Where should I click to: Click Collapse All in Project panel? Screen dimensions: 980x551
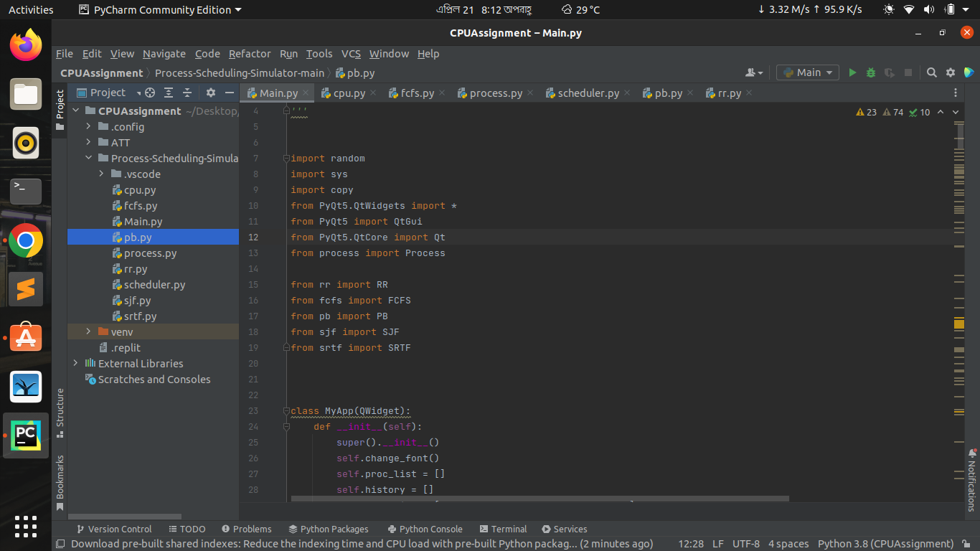(x=187, y=93)
